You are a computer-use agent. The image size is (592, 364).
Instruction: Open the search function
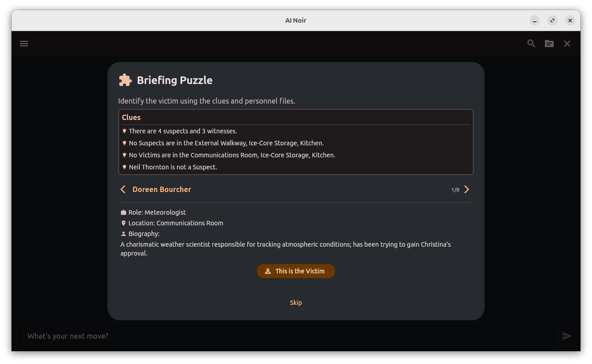(x=531, y=43)
